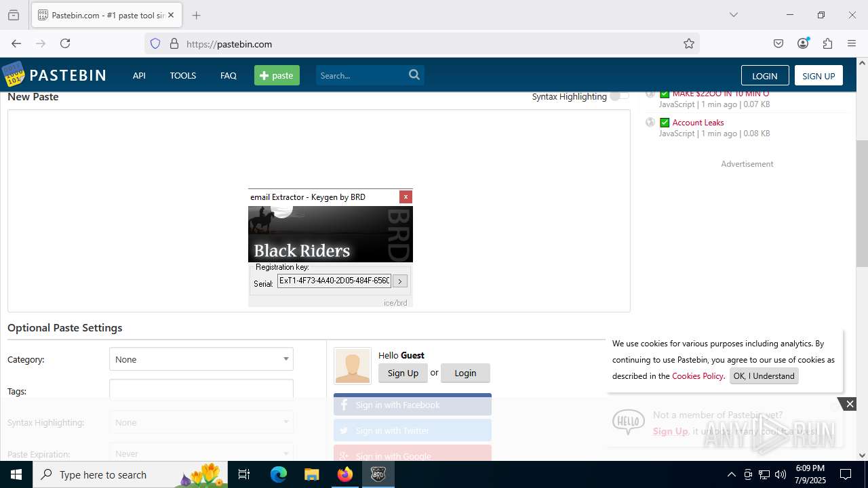Click the address bar URL
This screenshot has height=488, width=868.
tap(229, 44)
